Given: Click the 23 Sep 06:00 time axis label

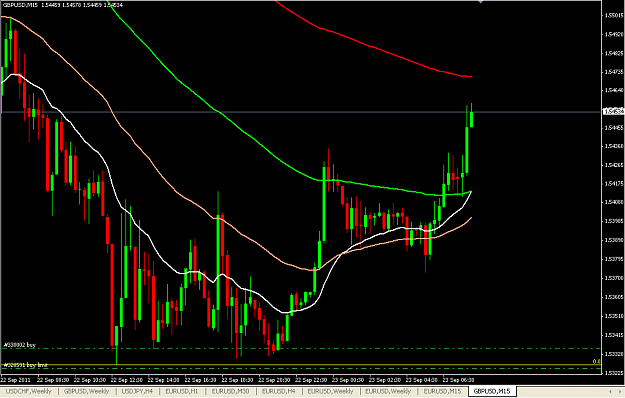Looking at the screenshot, I should [x=459, y=380].
